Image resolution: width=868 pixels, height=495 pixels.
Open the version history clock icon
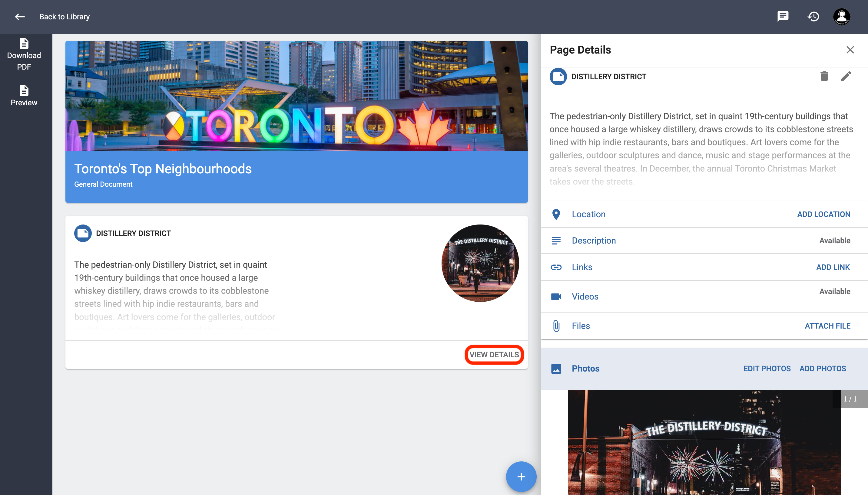tap(813, 16)
